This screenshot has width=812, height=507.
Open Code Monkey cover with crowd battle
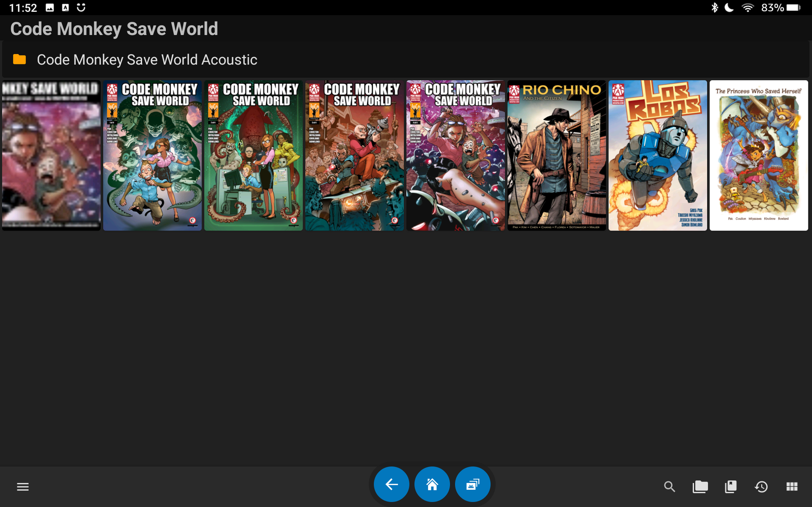point(354,155)
